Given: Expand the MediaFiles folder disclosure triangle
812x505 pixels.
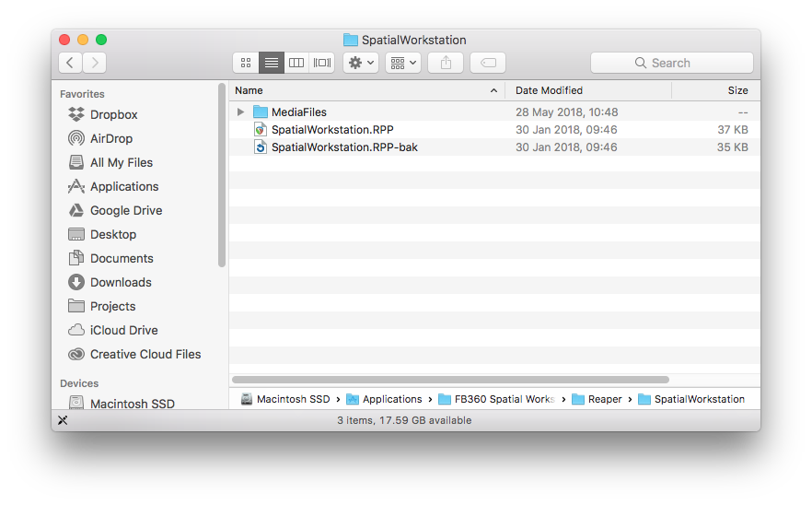Looking at the screenshot, I should pyautogui.click(x=240, y=112).
